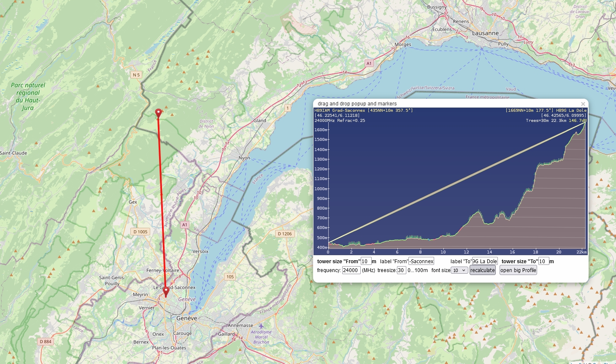Click the D 884 road shield

[46, 342]
